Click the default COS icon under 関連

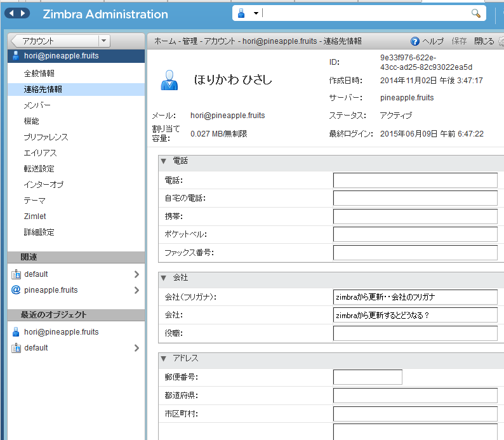tap(16, 274)
